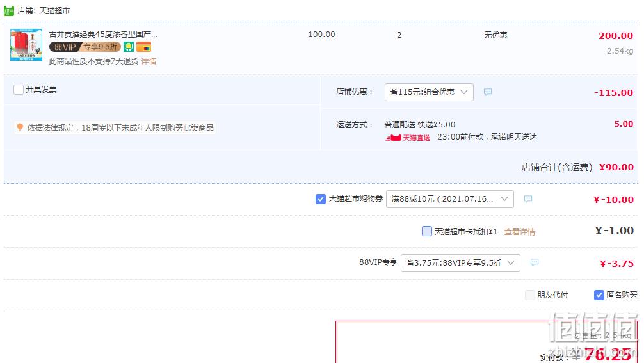Open 查看详情 link for supermarket card
Screen dimensions: 644x363
click(x=520, y=232)
